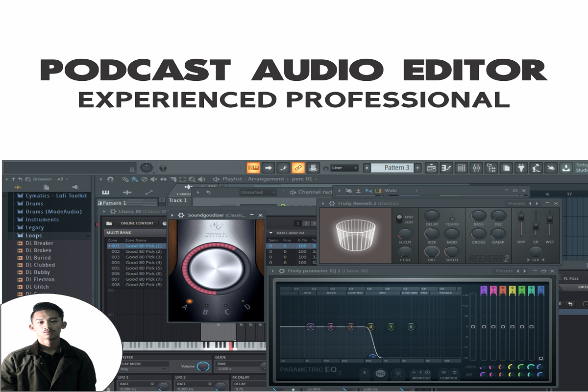The height and width of the screenshot is (392, 588).
Task: Open Fruity Reeverb 2 options gear
Action: (x=331, y=203)
